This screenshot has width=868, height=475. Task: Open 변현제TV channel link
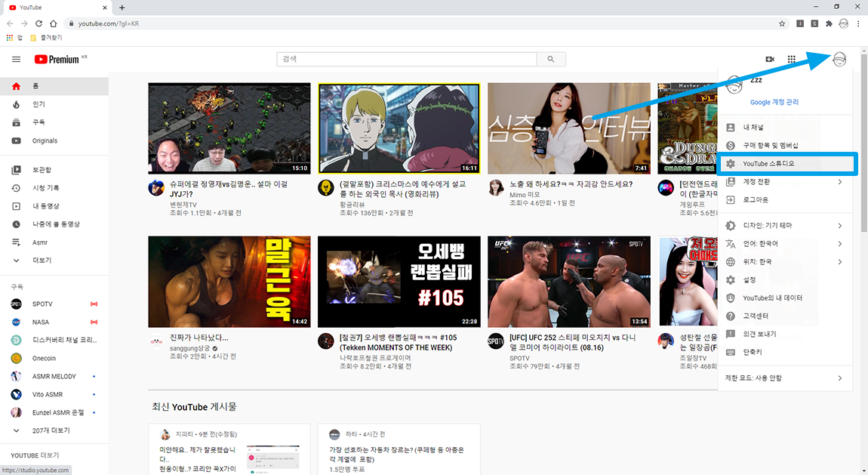pyautogui.click(x=183, y=205)
